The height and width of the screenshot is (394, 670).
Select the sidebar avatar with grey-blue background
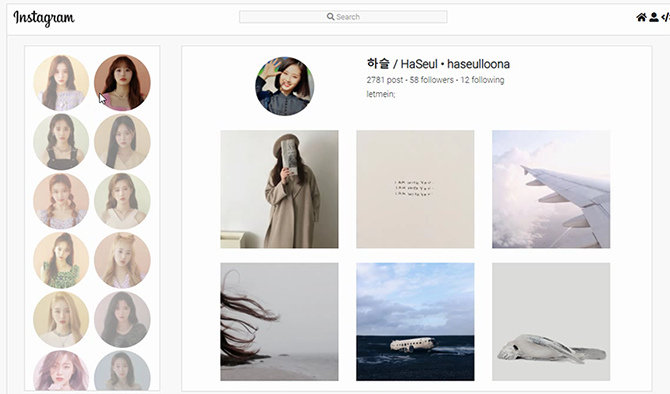click(x=122, y=370)
